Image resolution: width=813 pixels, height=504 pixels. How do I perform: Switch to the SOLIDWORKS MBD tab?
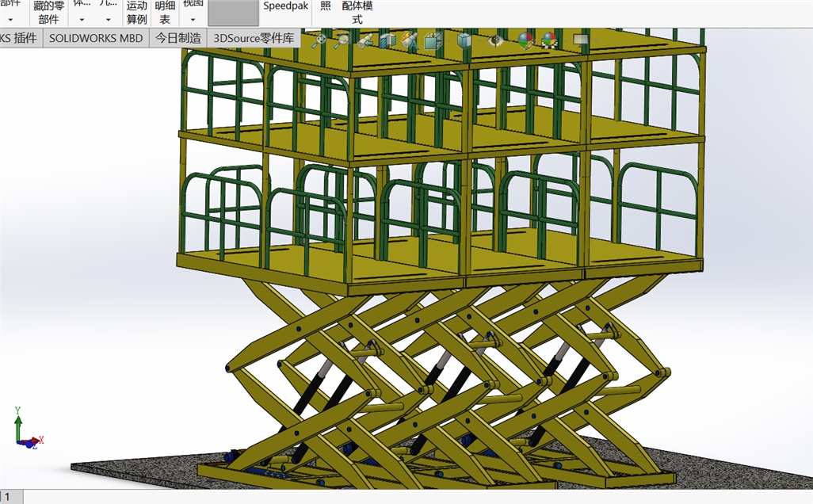96,38
